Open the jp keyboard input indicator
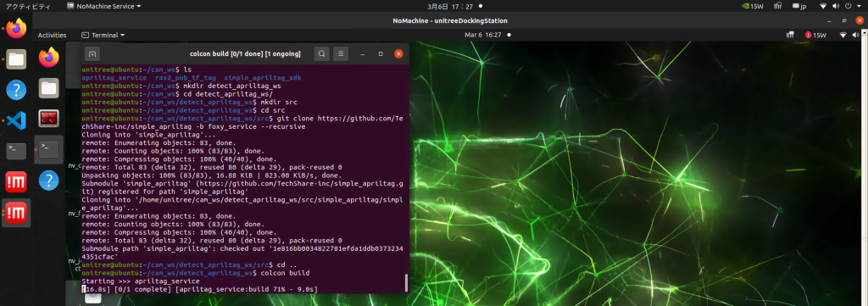 pos(800,6)
